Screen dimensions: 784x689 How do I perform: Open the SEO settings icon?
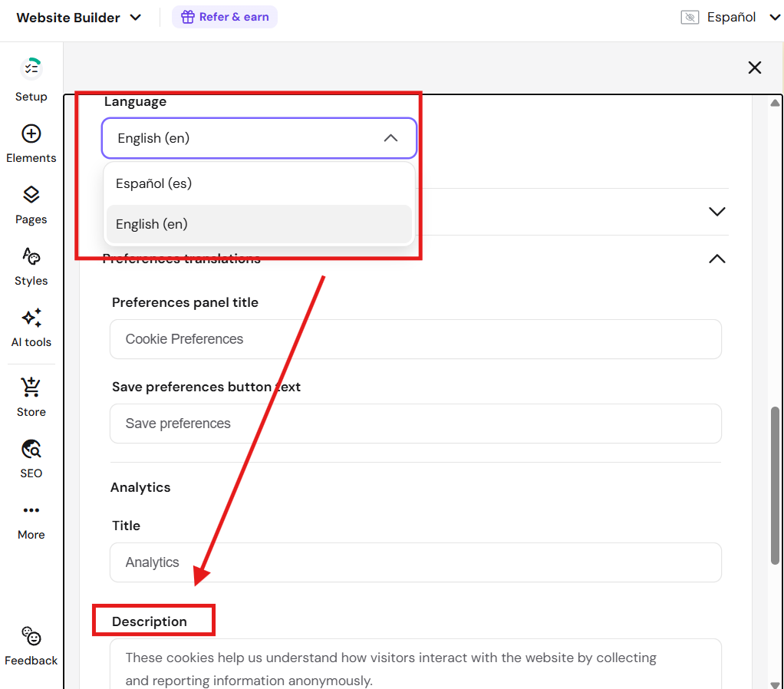31,449
